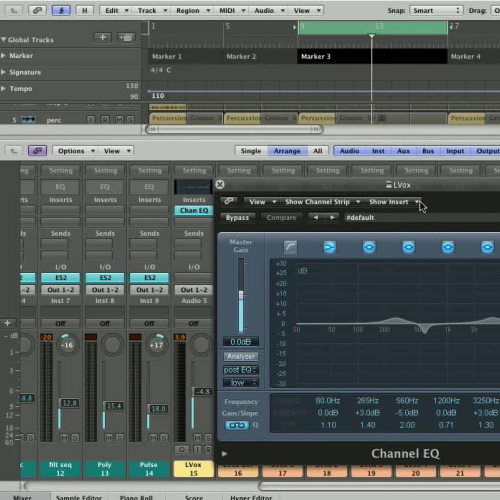
Task: Solo the filt seq channel strip
Action: pyautogui.click(x=75, y=438)
